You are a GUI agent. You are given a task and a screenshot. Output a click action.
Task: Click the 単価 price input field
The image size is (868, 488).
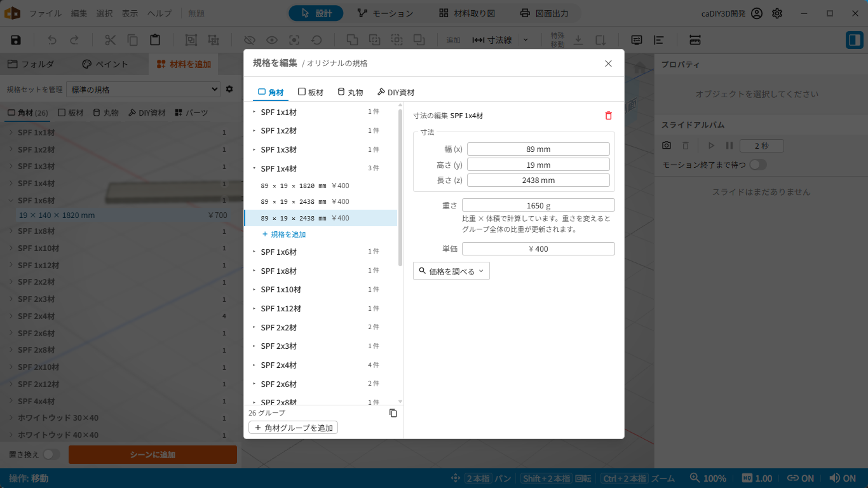click(x=538, y=248)
